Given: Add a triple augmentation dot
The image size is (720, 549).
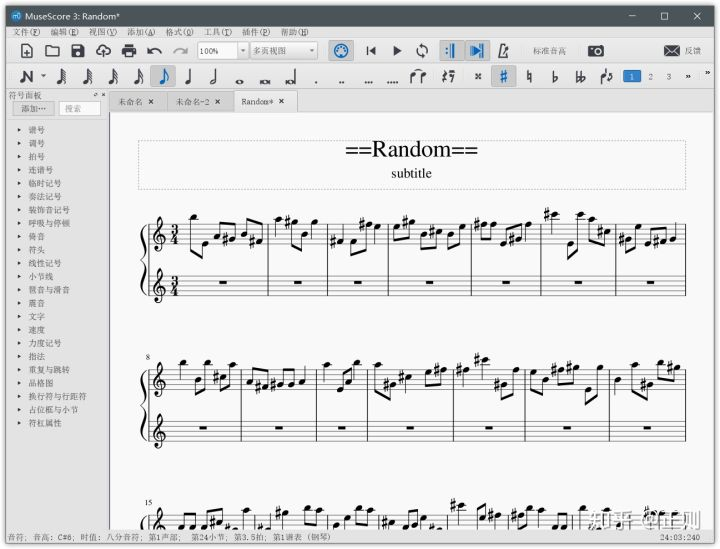Looking at the screenshot, I should [x=368, y=82].
